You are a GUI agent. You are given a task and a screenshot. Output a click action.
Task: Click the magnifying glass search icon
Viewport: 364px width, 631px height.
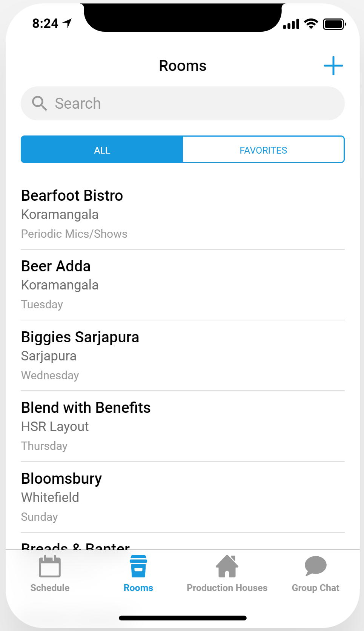(x=39, y=103)
